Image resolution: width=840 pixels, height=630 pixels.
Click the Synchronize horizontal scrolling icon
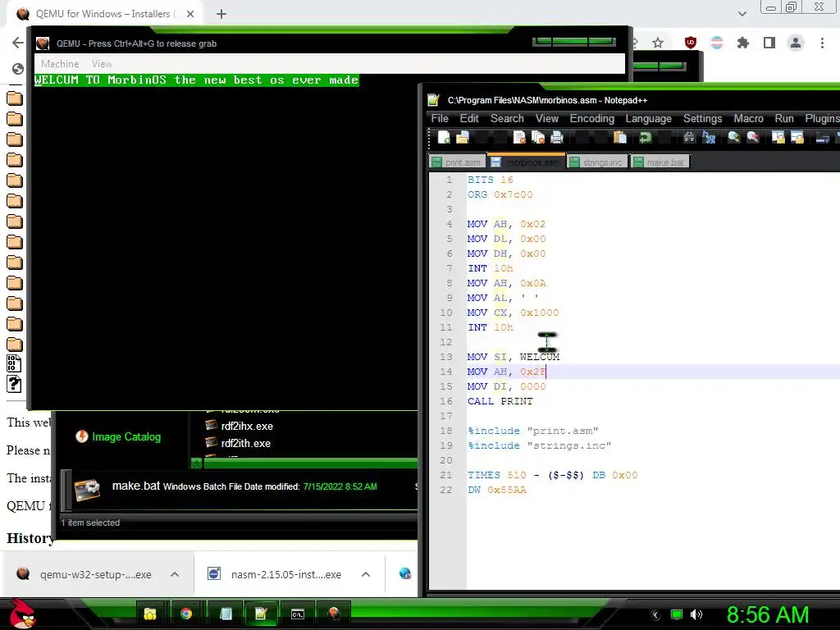click(797, 138)
